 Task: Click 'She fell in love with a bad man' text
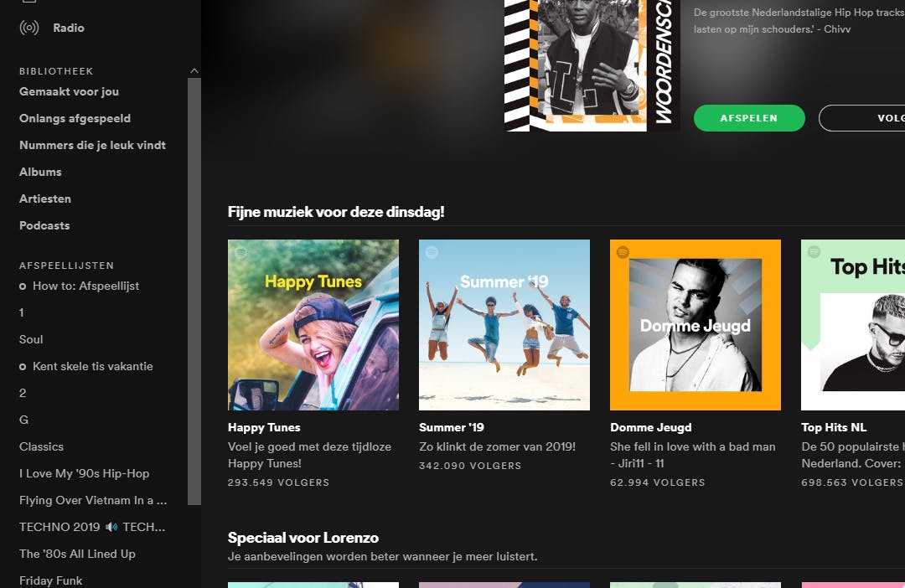(x=693, y=446)
